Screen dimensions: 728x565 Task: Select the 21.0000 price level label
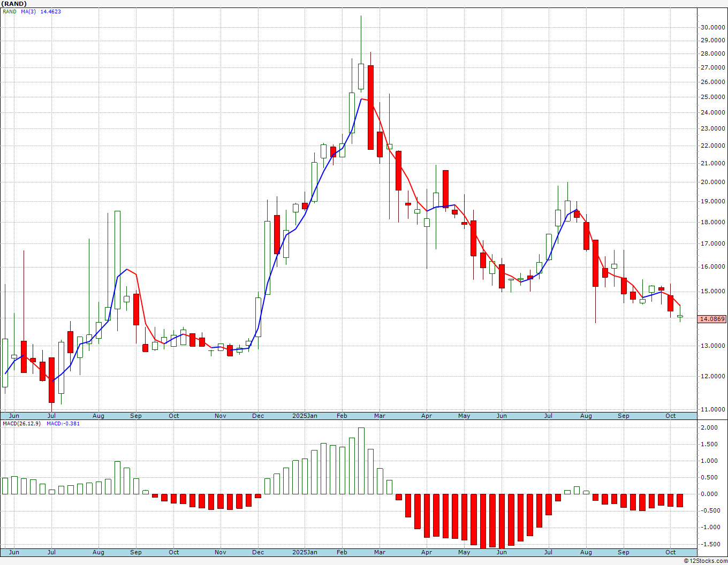pos(712,163)
